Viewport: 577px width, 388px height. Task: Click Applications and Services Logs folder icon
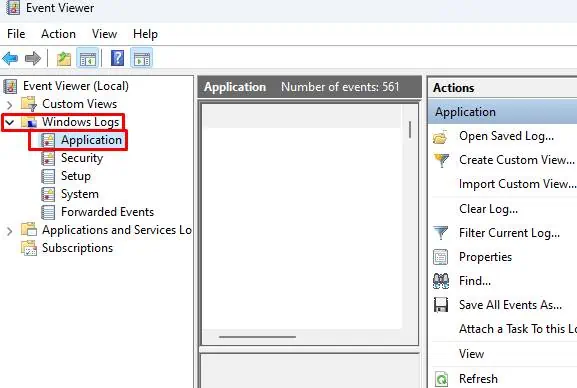pyautogui.click(x=29, y=230)
